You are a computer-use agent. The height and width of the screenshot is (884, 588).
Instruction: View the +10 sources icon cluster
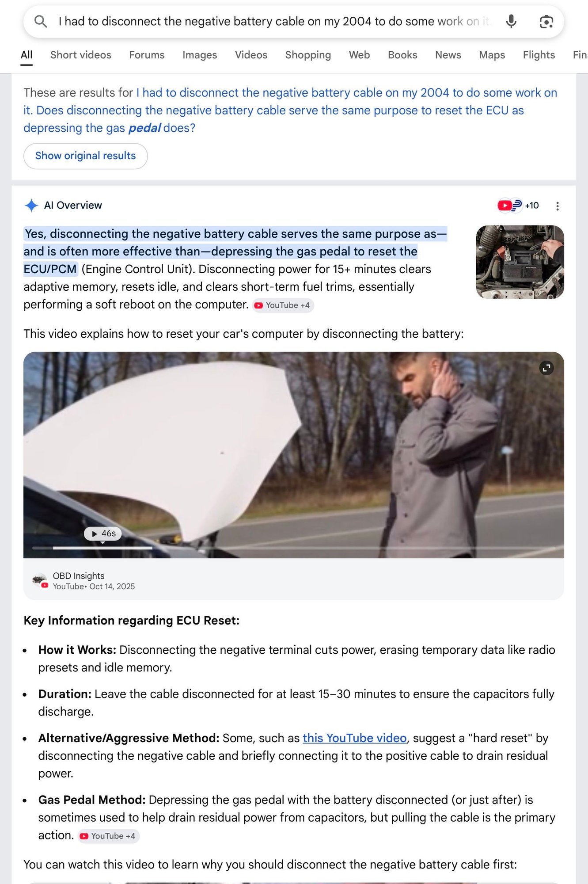pos(518,206)
